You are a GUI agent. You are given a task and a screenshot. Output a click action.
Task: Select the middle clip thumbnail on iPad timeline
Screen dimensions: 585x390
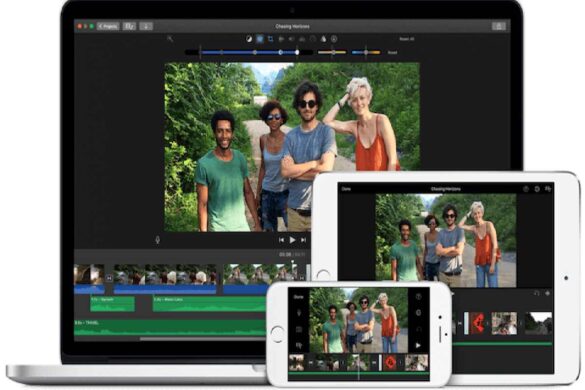click(x=504, y=323)
